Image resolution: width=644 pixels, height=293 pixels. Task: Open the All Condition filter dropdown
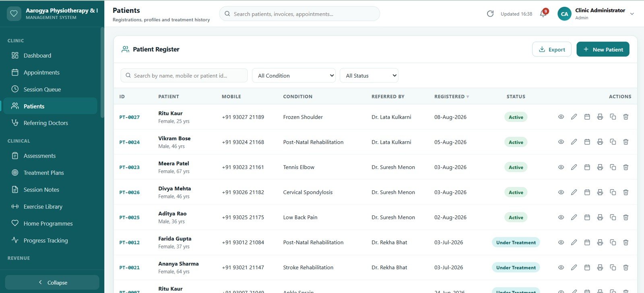click(x=294, y=75)
